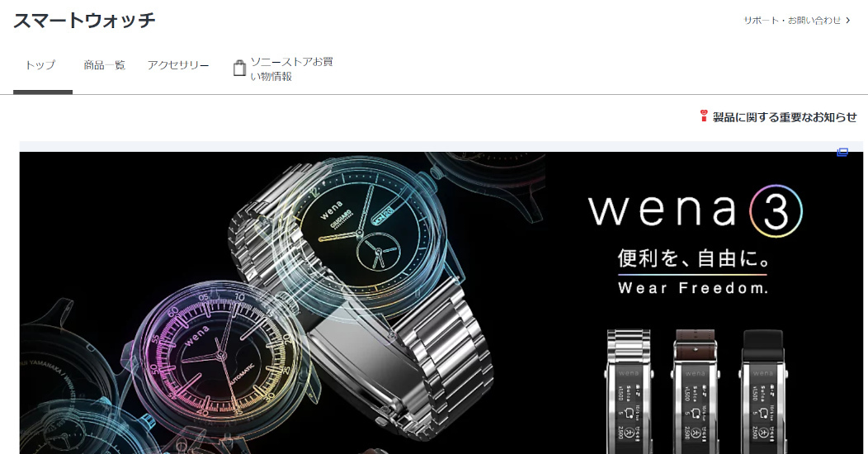Image resolution: width=868 pixels, height=454 pixels.
Task: Click the shopping bag icon in navigation
Action: coord(239,68)
